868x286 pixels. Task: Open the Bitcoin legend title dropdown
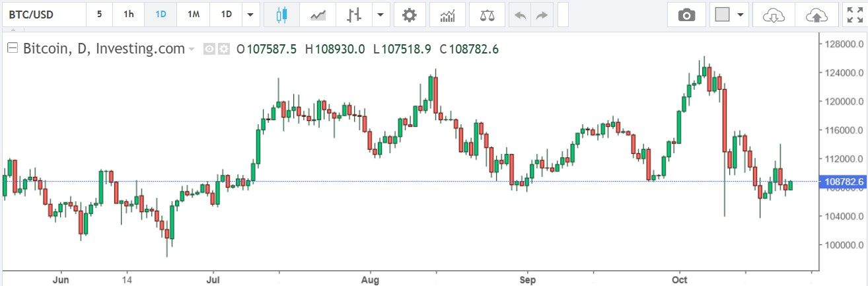[192, 49]
